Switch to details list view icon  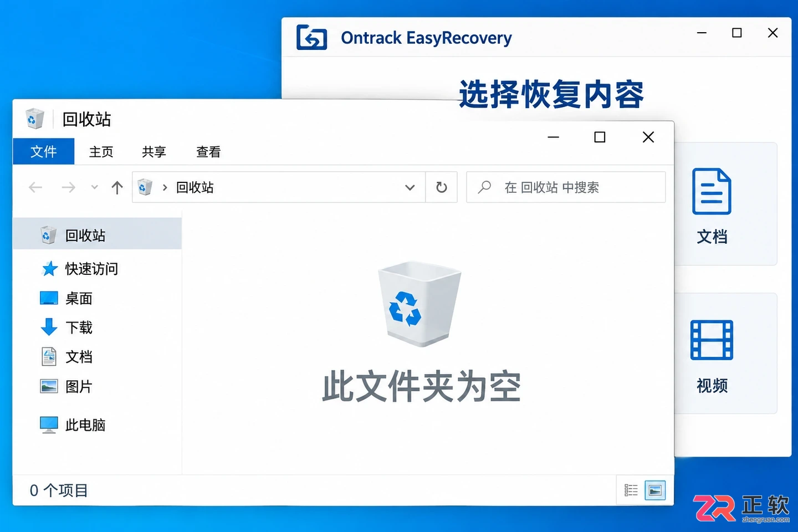click(631, 490)
